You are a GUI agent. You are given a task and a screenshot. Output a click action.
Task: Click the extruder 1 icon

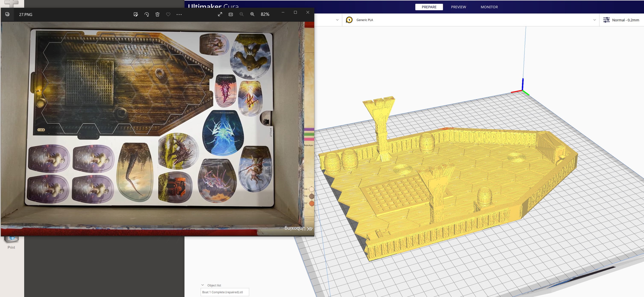[349, 20]
